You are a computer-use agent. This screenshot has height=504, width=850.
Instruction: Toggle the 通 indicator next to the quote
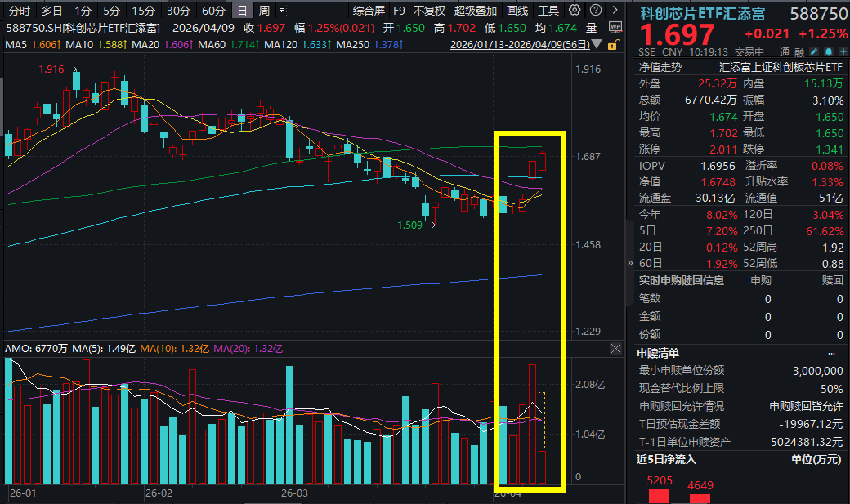pyautogui.click(x=786, y=51)
